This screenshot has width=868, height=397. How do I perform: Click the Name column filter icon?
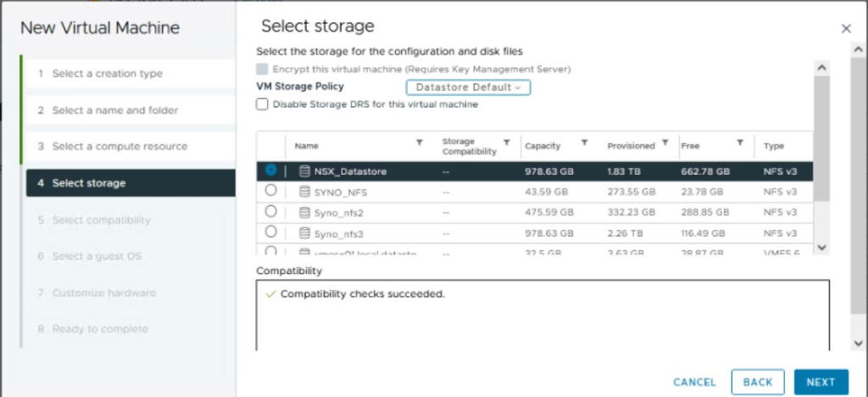(420, 143)
